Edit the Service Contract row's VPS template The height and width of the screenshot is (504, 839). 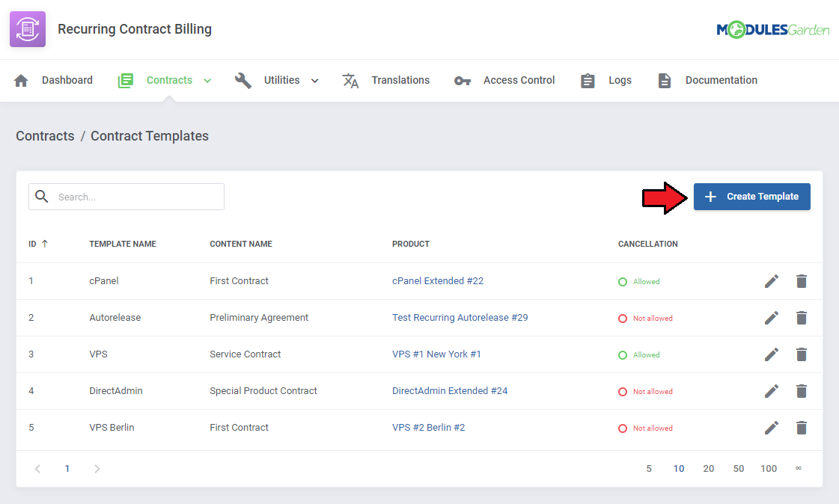pyautogui.click(x=771, y=354)
